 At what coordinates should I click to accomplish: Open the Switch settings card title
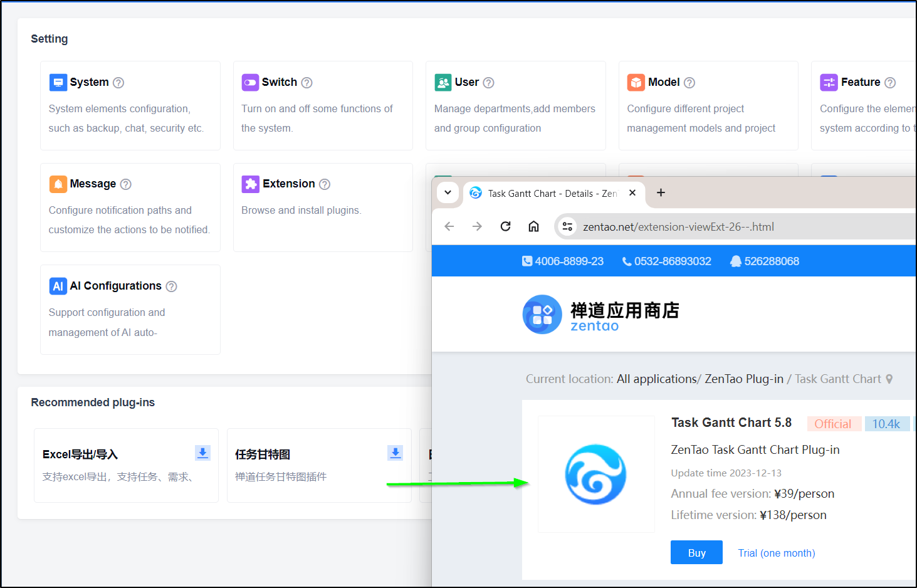click(x=280, y=82)
